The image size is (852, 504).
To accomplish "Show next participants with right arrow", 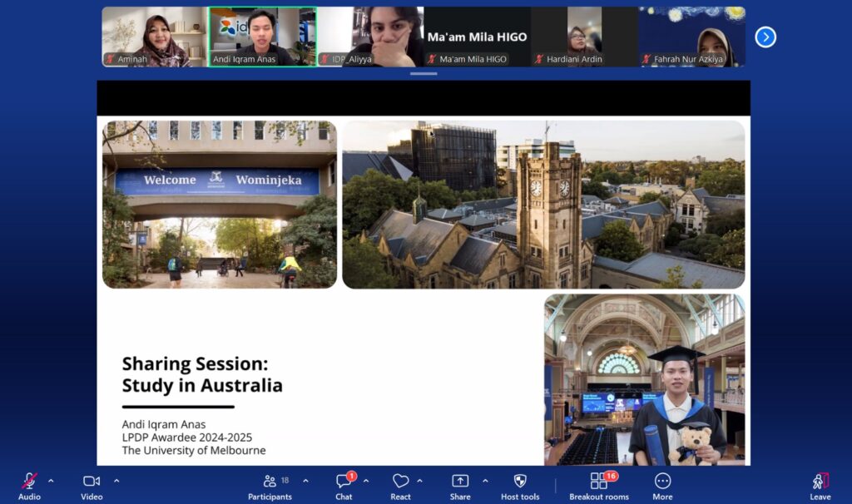I will [765, 37].
